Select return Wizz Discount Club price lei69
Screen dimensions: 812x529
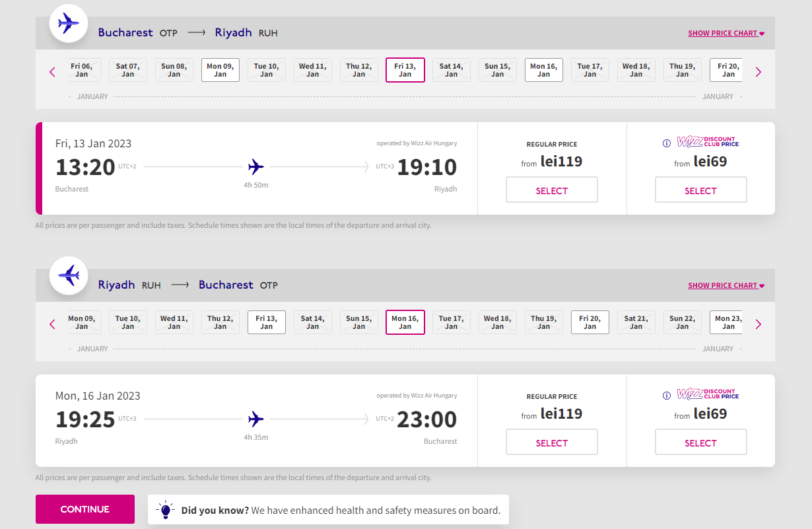pos(701,442)
